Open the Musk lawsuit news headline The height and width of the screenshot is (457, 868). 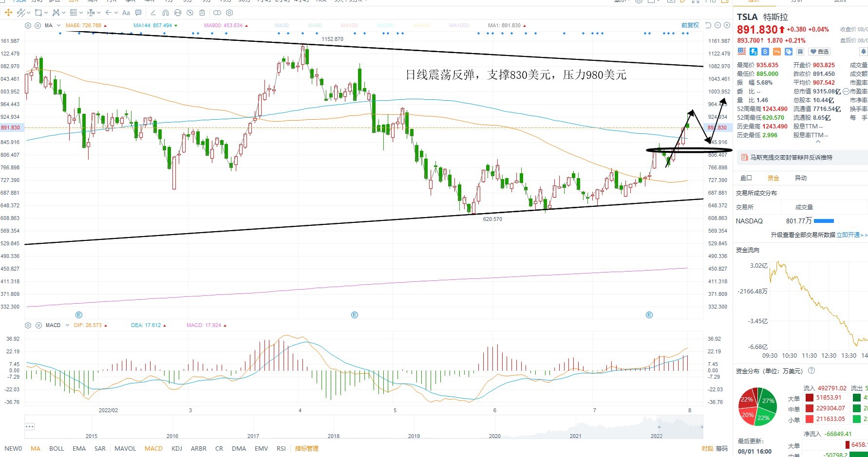(x=791, y=158)
